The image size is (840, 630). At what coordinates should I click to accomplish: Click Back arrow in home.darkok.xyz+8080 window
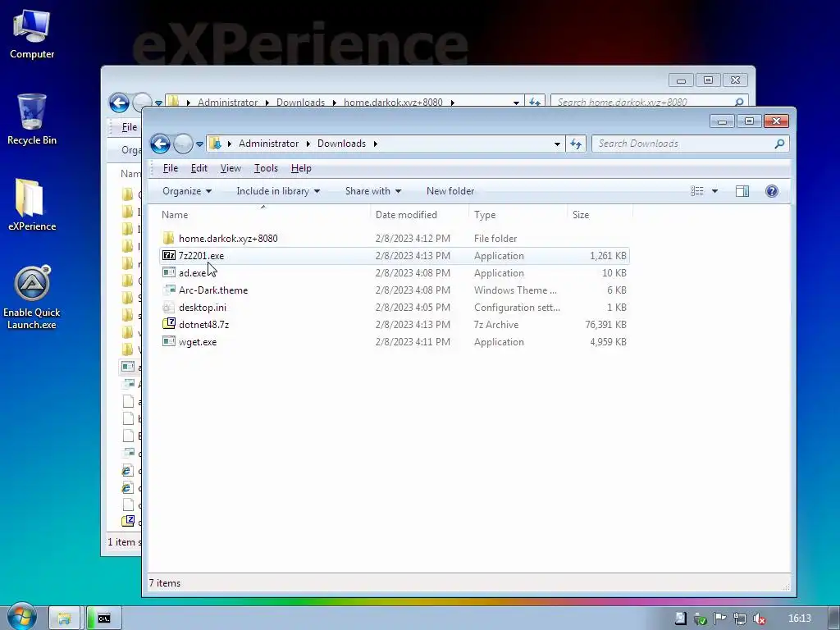coord(119,103)
